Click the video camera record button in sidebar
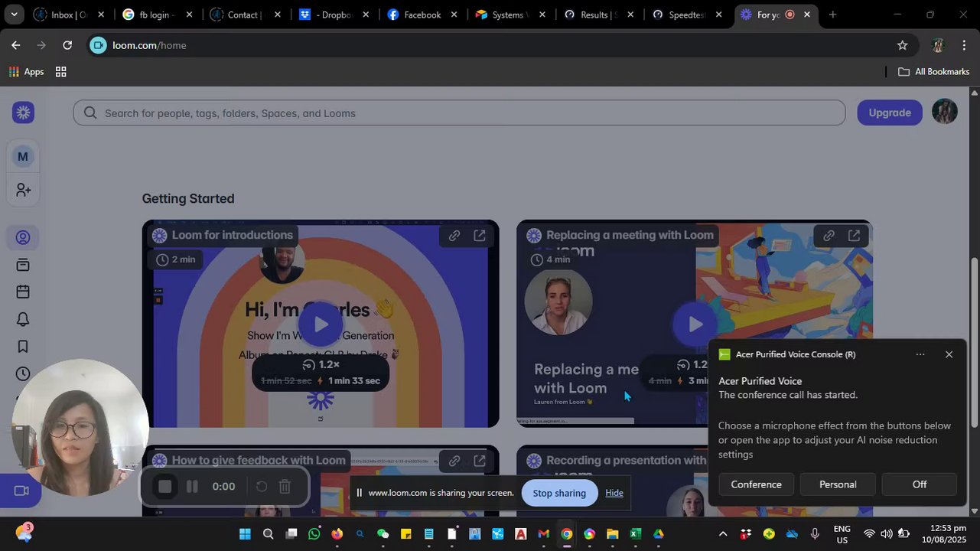This screenshot has height=551, width=980. click(21, 491)
